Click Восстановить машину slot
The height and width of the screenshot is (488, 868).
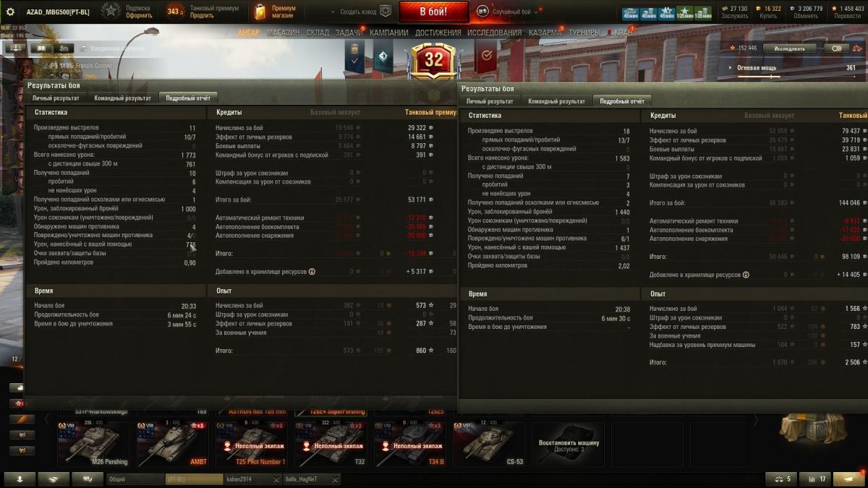567,443
